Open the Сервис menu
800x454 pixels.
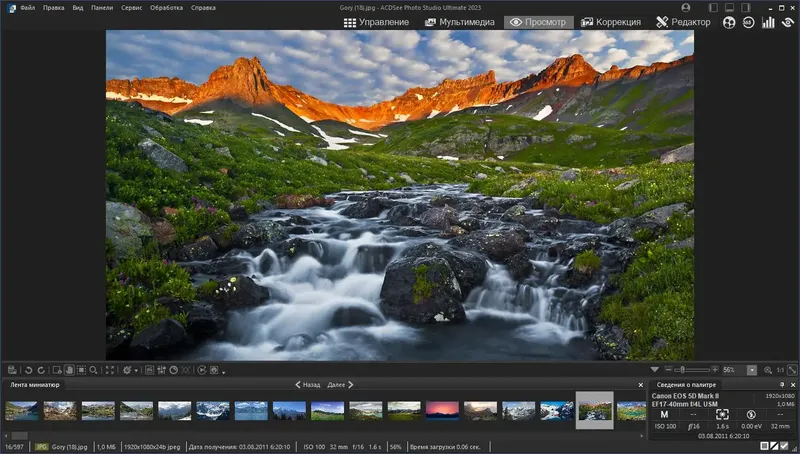(x=132, y=8)
